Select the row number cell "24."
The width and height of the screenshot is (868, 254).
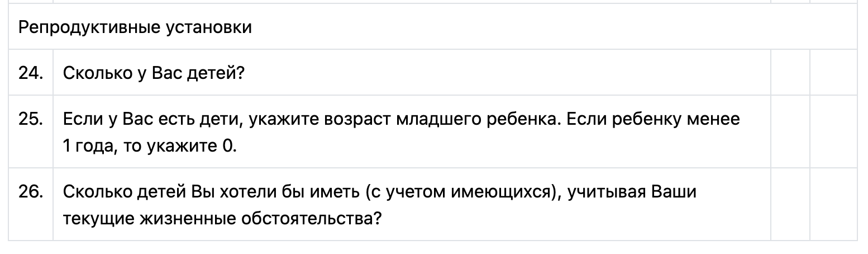click(x=31, y=73)
